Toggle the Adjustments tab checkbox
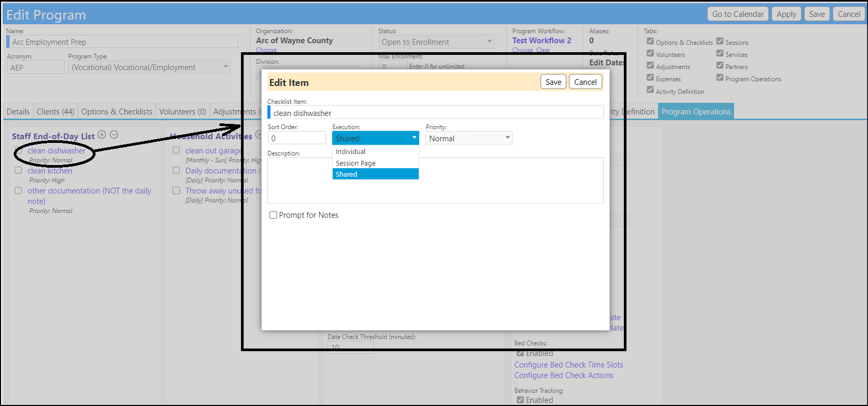Image resolution: width=868 pixels, height=406 pixels. [650, 65]
